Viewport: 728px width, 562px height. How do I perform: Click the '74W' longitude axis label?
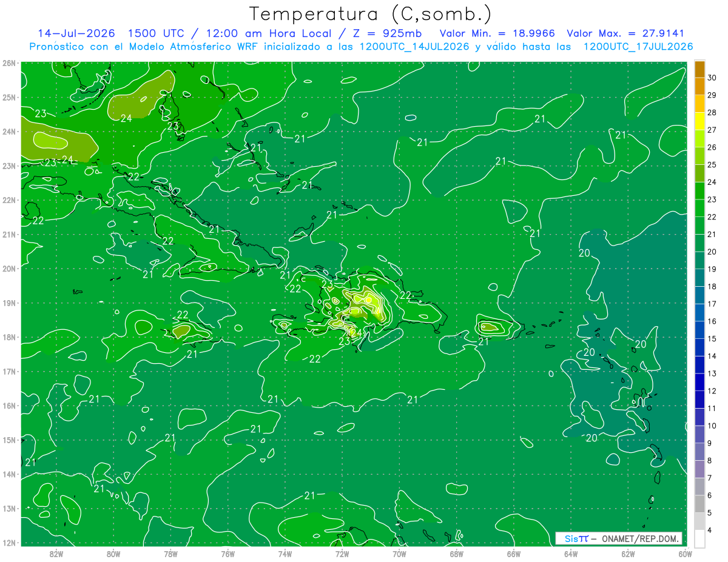[285, 554]
